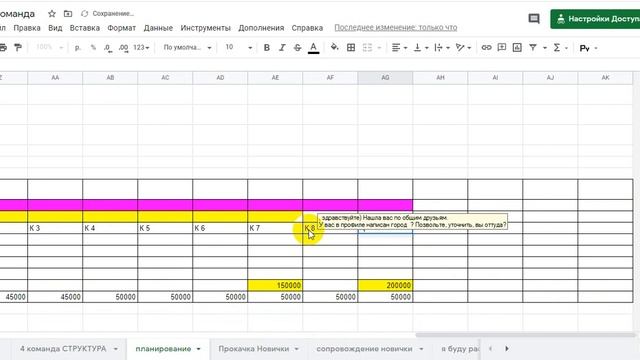Screen dimensions: 640x360
Task: Open filter views dropdown arrow
Action: [x=544, y=48]
